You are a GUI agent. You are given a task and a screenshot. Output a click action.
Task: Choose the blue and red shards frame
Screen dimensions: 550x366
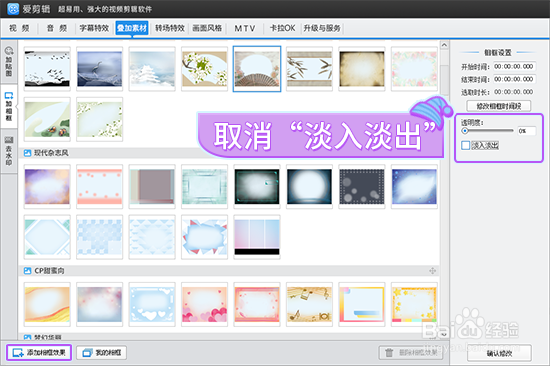point(204,237)
